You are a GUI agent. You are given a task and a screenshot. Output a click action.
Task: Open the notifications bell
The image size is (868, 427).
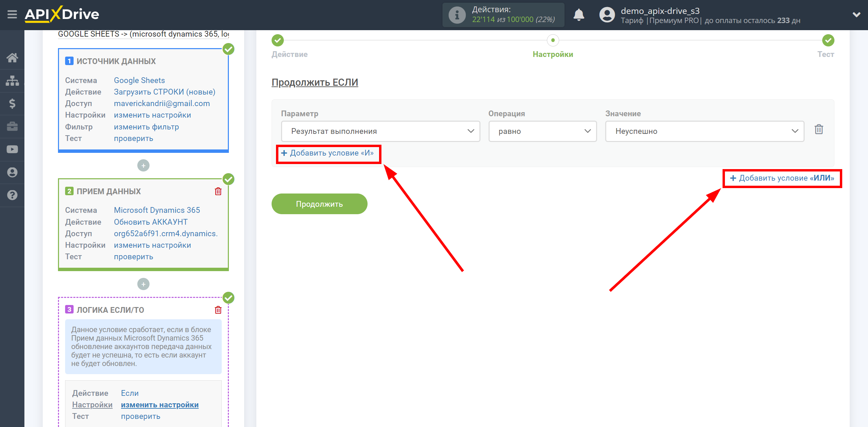pos(579,15)
